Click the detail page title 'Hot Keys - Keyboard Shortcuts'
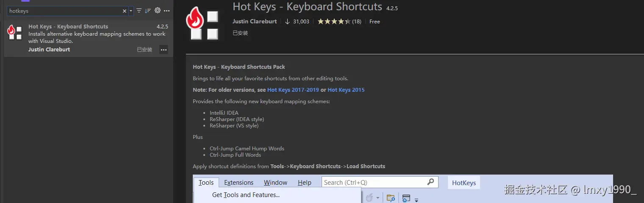 pyautogui.click(x=307, y=7)
